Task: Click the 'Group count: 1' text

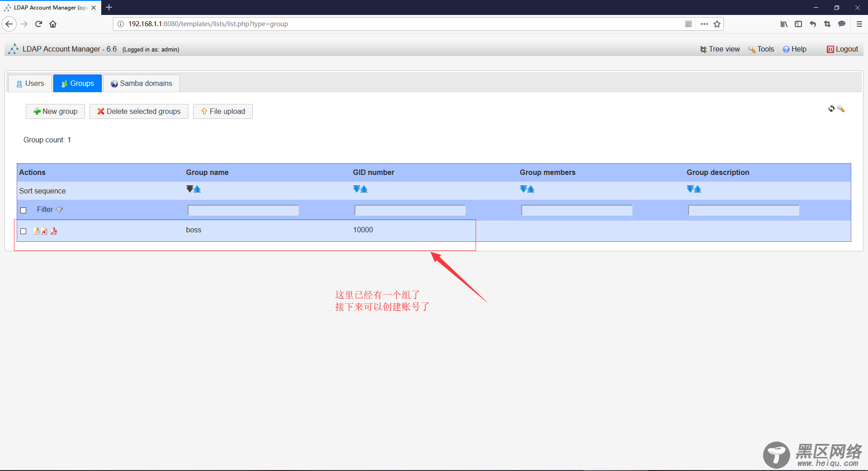Action: click(x=47, y=140)
